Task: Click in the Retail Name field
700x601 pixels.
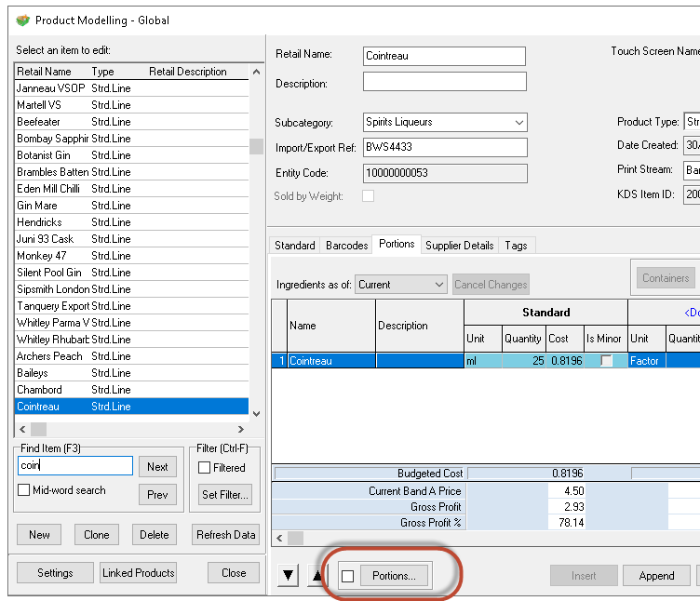Action: click(444, 56)
